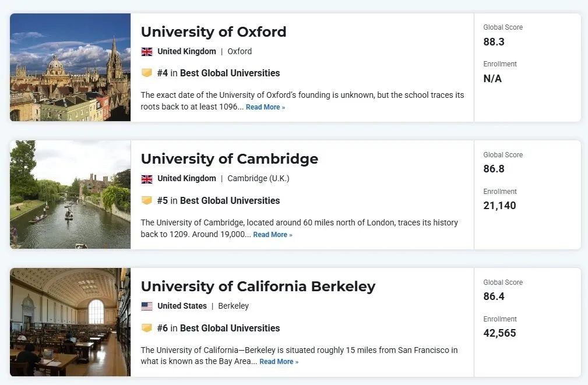588x385 pixels.
Task: Click the gold badge icon next to #5
Action: tap(147, 200)
